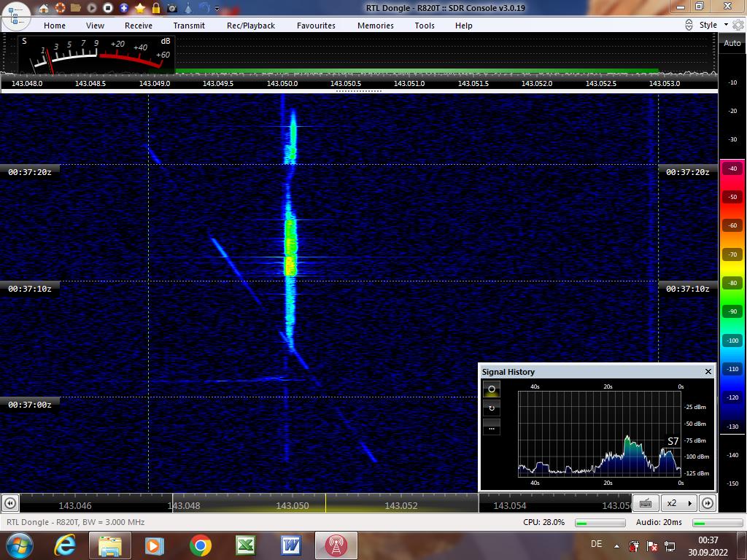747x560 pixels.
Task: Click the camera screenshot icon
Action: [172, 8]
